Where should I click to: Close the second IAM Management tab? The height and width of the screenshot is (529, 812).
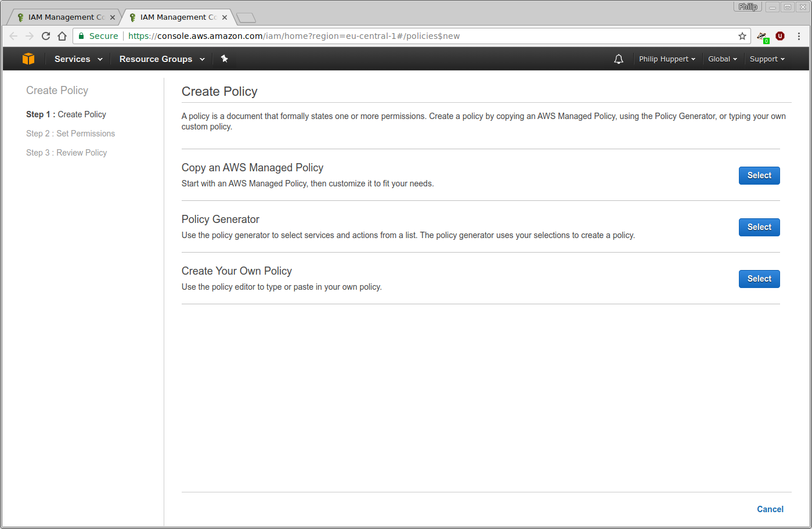pyautogui.click(x=225, y=17)
